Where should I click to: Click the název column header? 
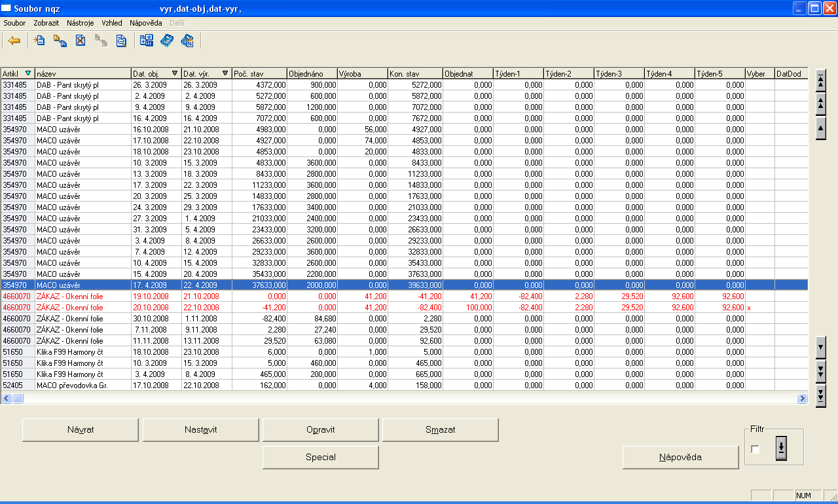pyautogui.click(x=83, y=73)
